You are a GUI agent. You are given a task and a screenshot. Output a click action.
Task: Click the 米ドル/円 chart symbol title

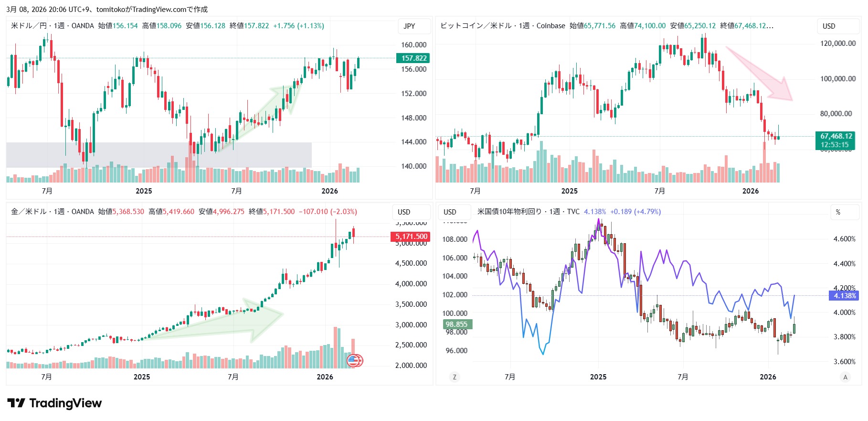point(29,26)
